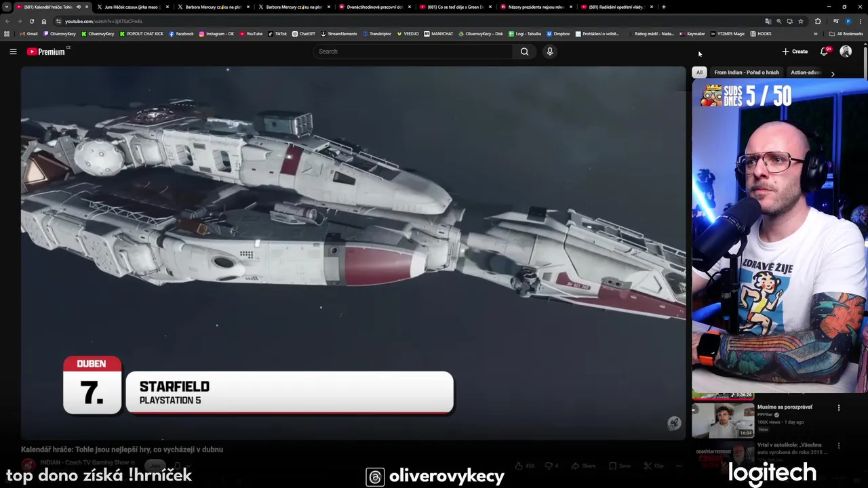868x488 pixels.
Task: Go back with the browser arrow
Action: click(7, 21)
